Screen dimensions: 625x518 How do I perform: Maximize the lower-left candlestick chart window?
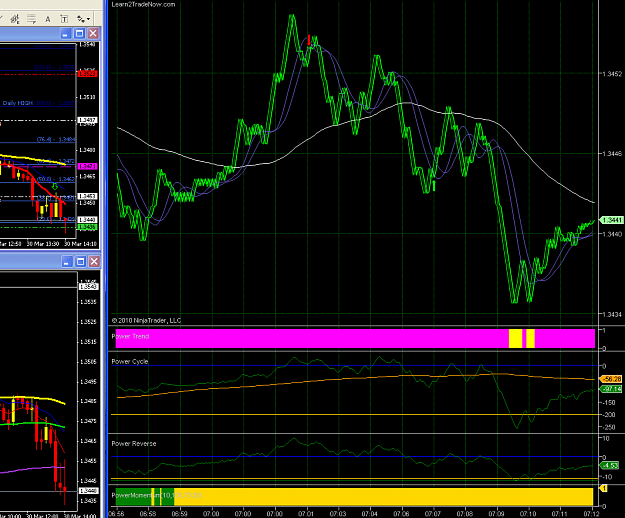[81, 261]
